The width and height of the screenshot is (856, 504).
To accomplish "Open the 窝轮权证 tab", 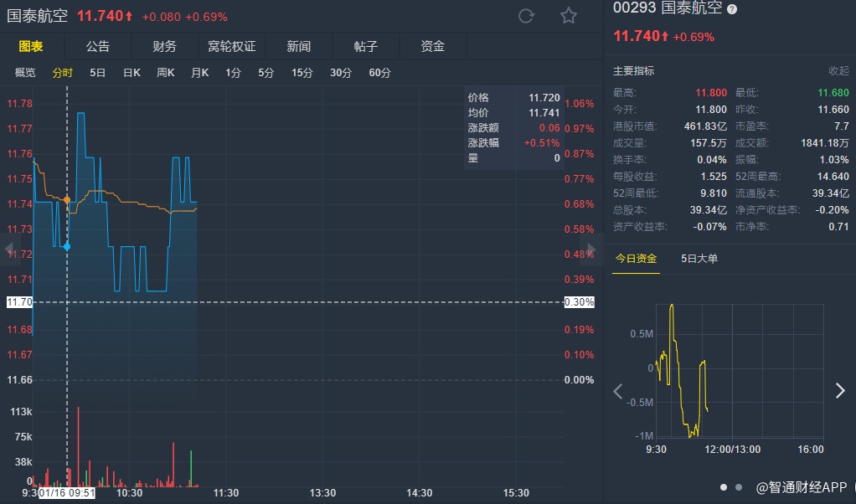I will (x=231, y=46).
